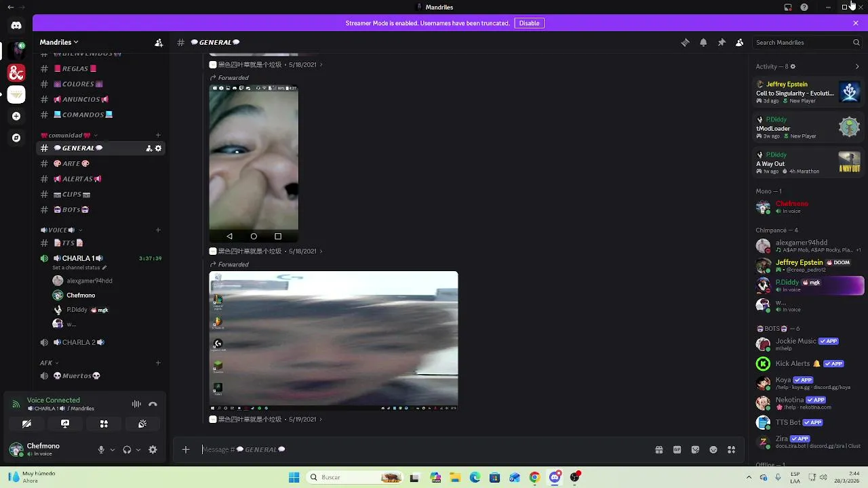
Task: Expand microphone input options chevron
Action: [113, 449]
